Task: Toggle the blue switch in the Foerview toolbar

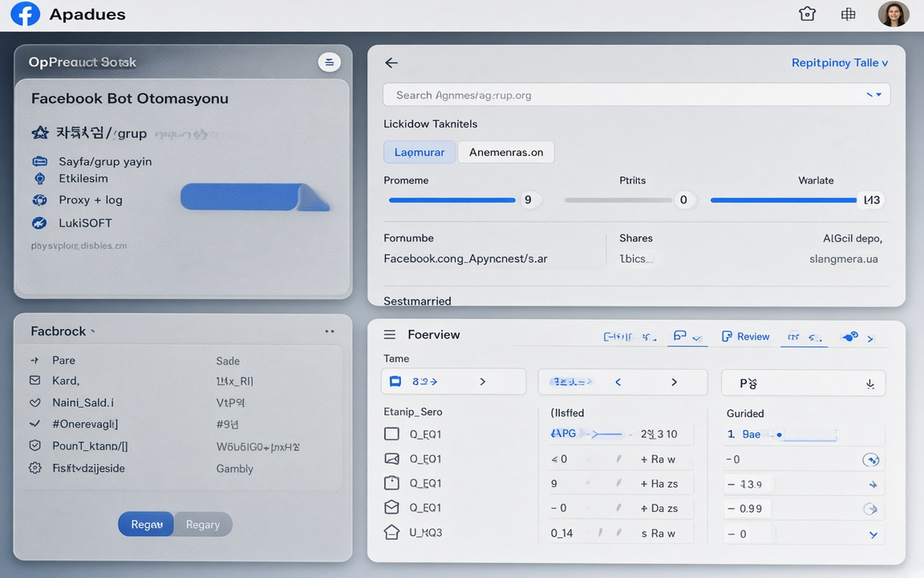Action: pos(851,337)
